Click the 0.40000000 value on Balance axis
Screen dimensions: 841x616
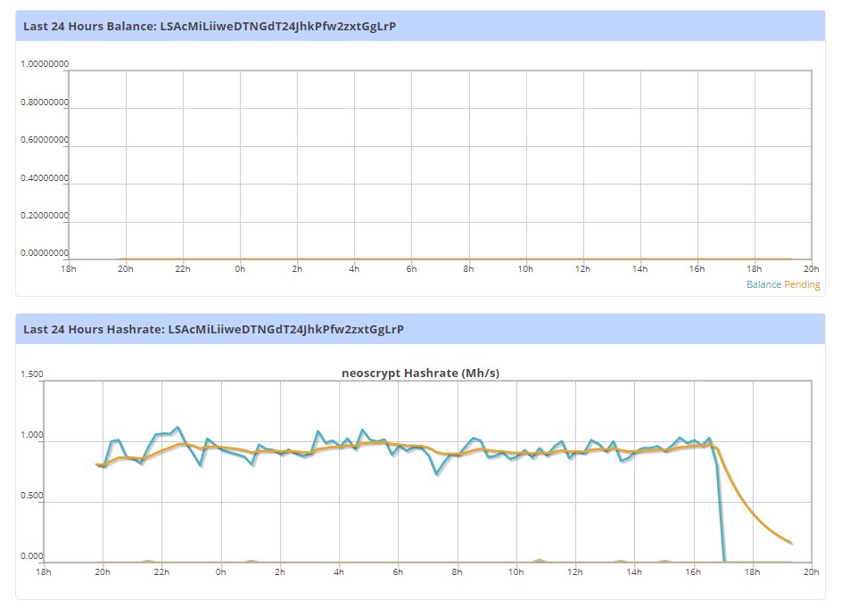point(45,177)
